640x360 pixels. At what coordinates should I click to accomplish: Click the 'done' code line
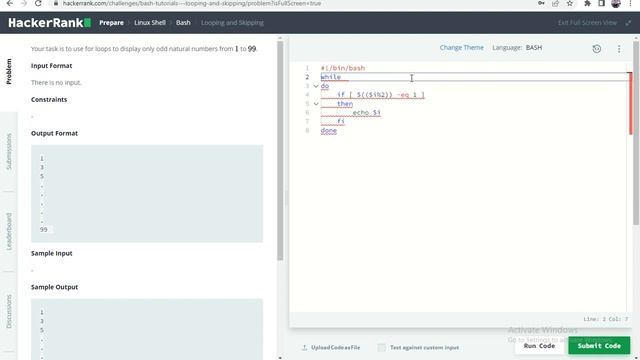(x=329, y=131)
